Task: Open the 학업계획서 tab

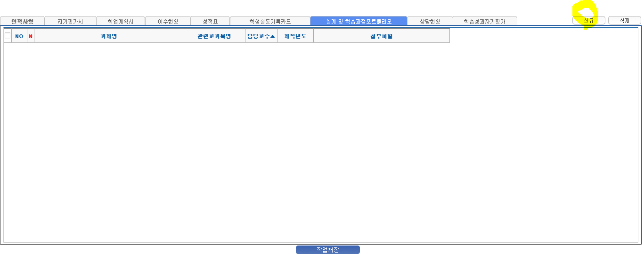Action: point(121,21)
